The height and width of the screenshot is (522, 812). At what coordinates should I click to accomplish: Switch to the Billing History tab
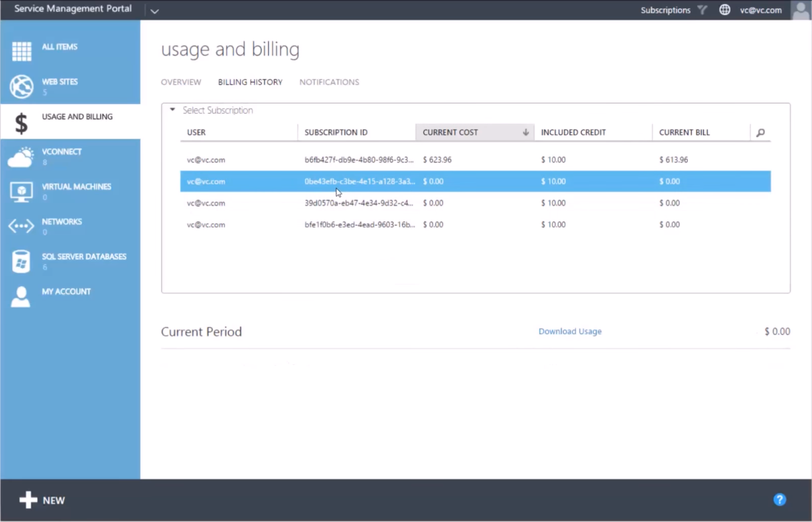point(250,82)
